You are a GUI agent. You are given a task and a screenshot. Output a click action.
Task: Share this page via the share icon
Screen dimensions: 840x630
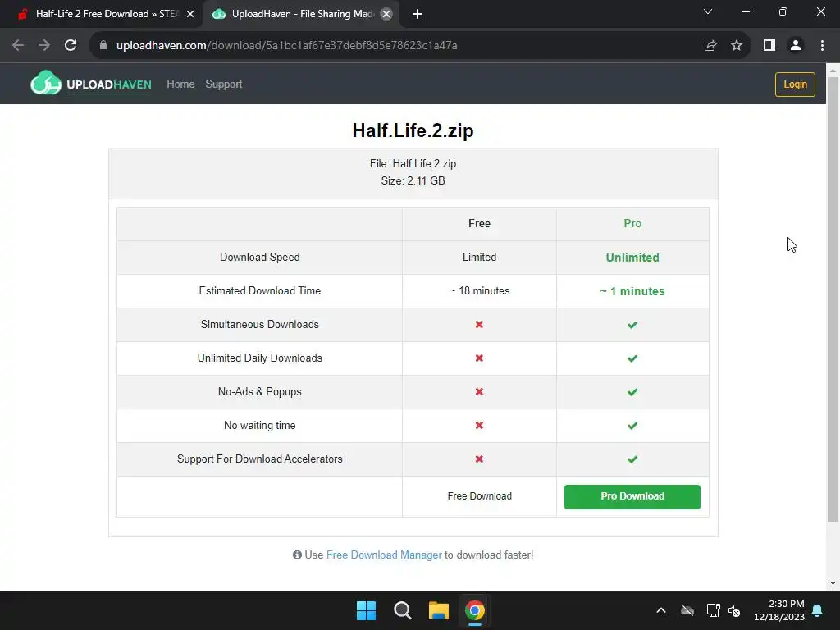point(710,46)
